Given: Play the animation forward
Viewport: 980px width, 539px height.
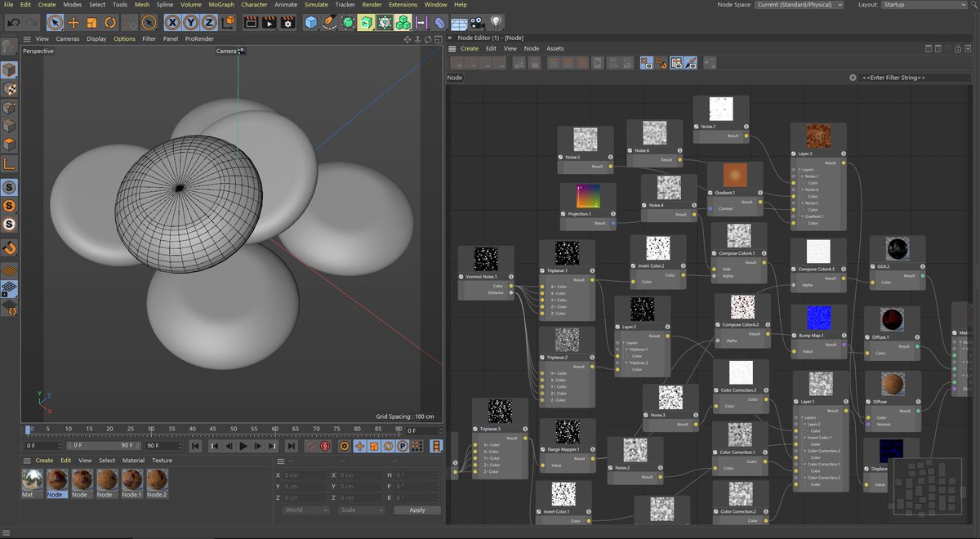Looking at the screenshot, I should point(243,446).
